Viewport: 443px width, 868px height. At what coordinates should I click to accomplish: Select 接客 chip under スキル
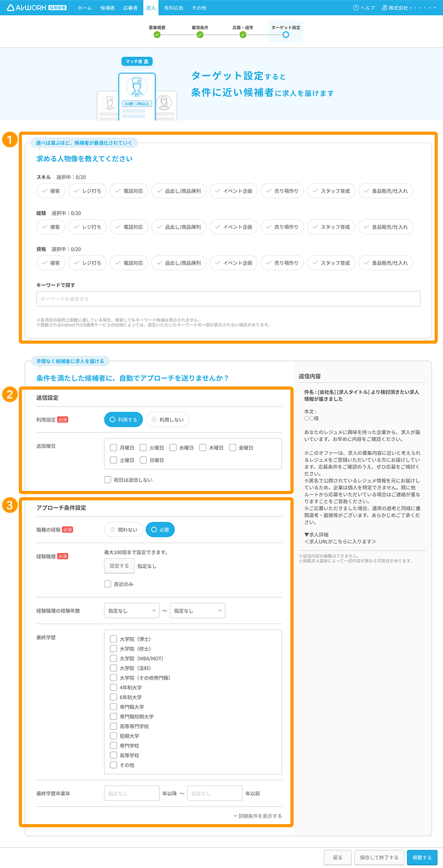tap(51, 191)
